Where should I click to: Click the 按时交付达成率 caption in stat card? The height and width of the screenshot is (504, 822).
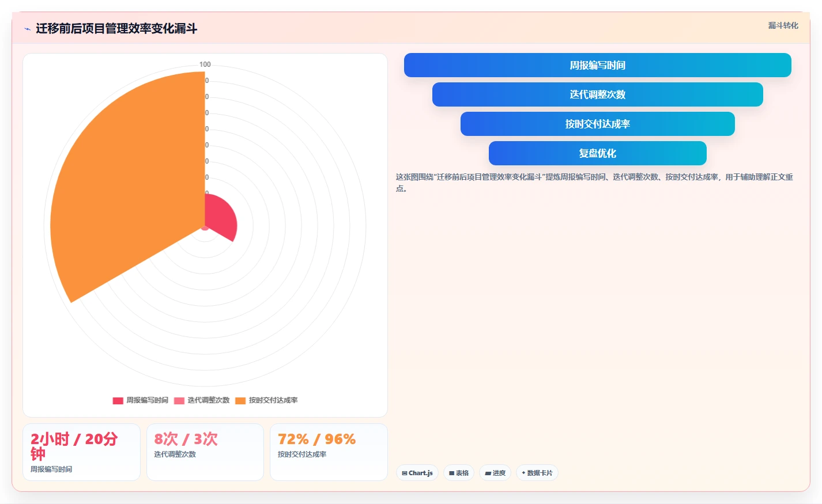click(302, 454)
